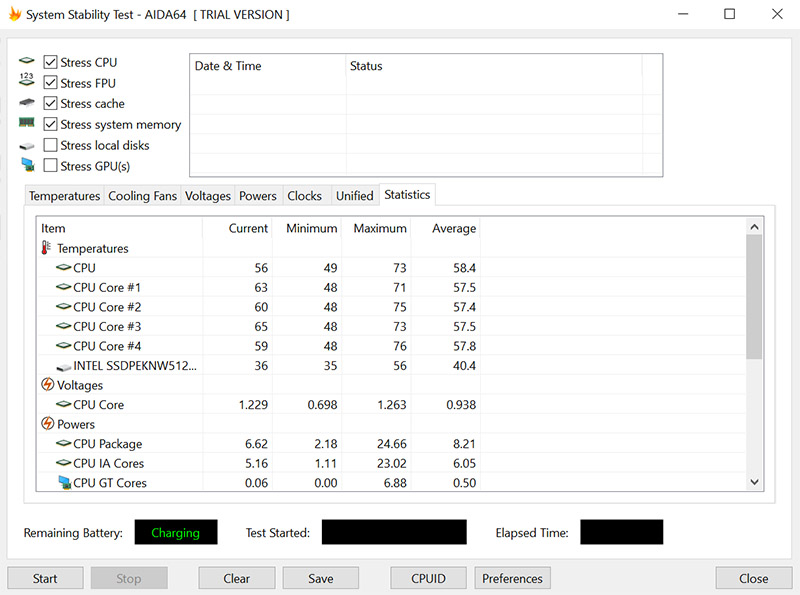Click the Average column header

445,228
